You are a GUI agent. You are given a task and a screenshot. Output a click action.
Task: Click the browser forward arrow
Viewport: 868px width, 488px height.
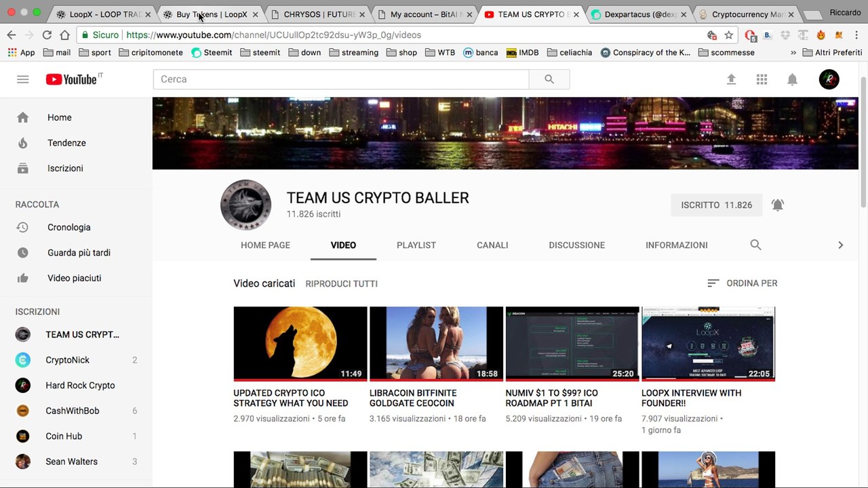tap(29, 35)
